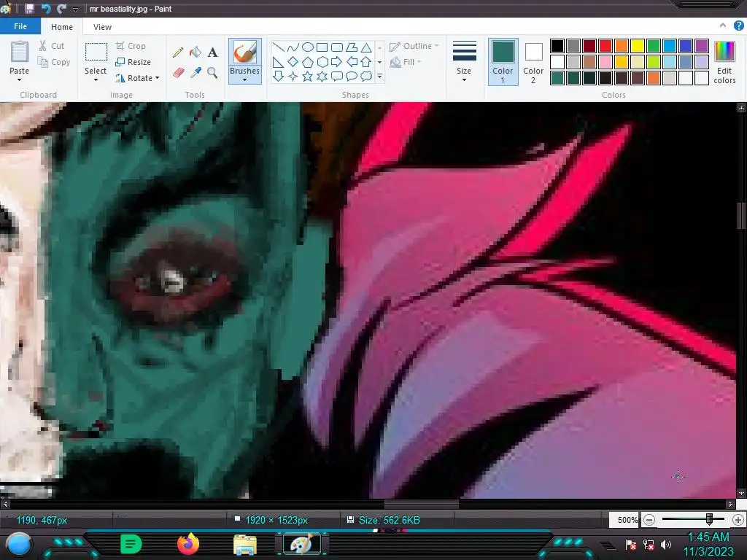
Task: Choose the Right arrow shape
Action: [337, 62]
